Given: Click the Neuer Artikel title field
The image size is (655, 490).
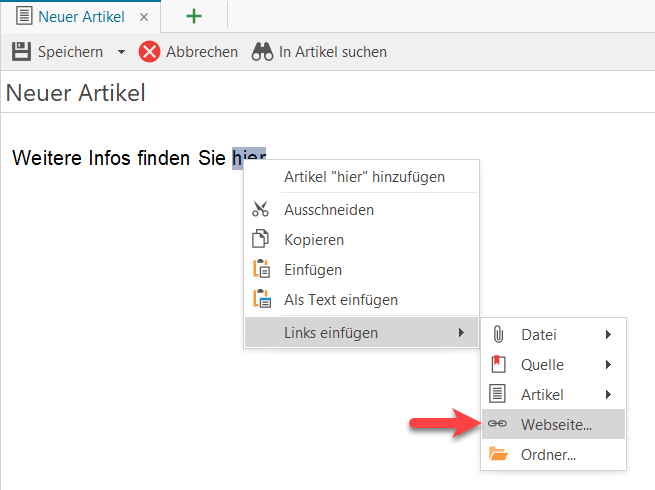Looking at the screenshot, I should [x=328, y=93].
